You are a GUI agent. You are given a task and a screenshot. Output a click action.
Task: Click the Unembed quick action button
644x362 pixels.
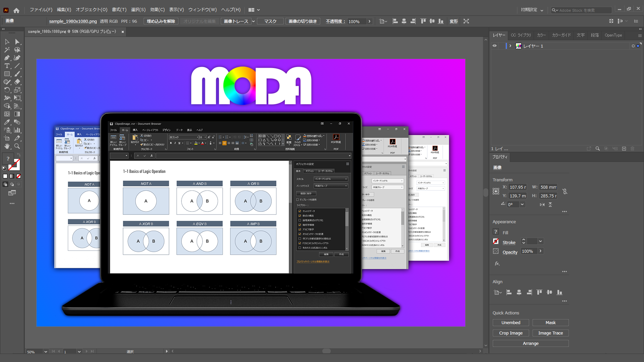point(511,323)
